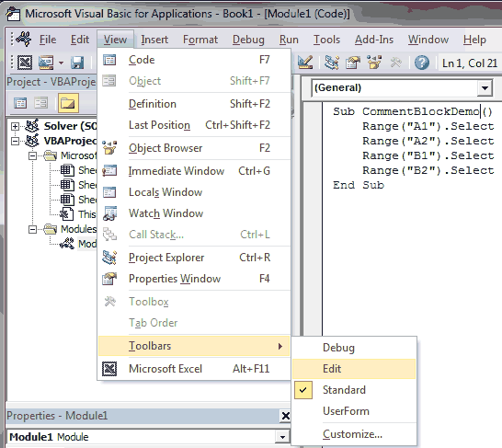The height and width of the screenshot is (448, 502).
Task: Open the Add-Ins menu
Action: tap(374, 40)
